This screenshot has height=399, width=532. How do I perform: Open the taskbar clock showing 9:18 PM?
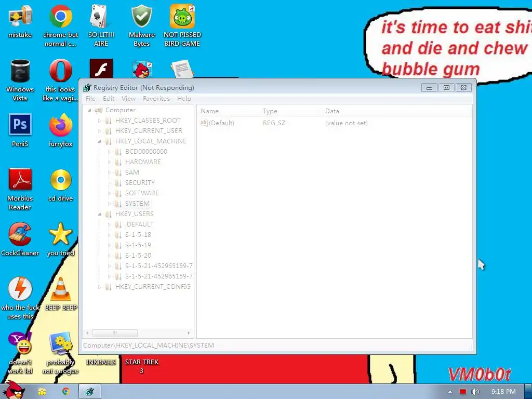click(503, 392)
